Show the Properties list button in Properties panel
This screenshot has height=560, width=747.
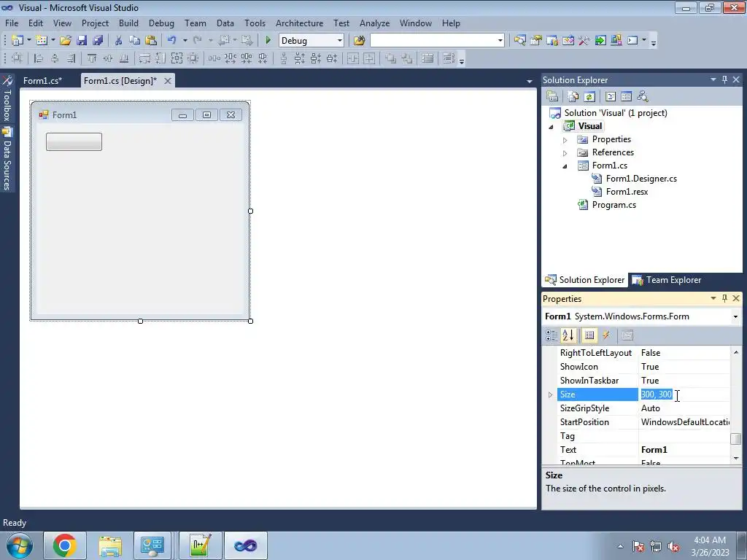(x=589, y=335)
